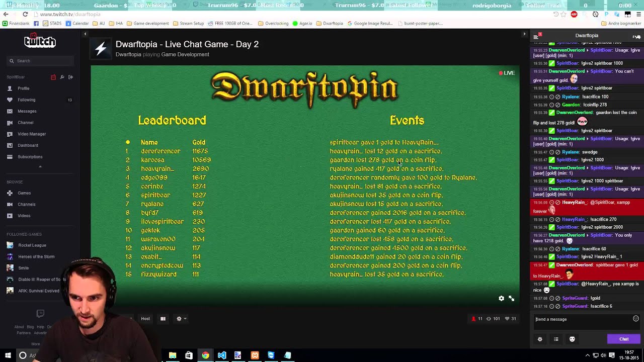Click the purple Chat send button
This screenshot has width=644, height=362.
pos(624,339)
